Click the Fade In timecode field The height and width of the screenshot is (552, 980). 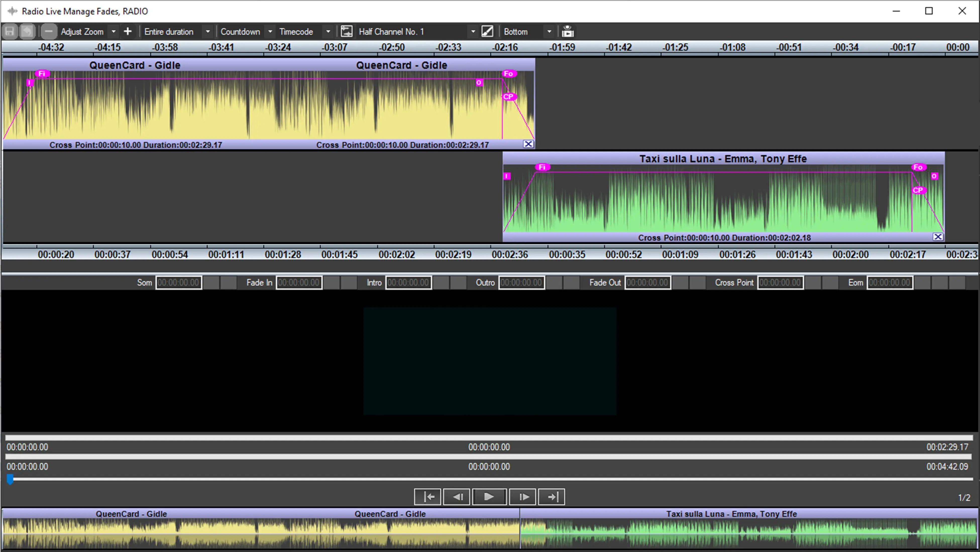click(x=299, y=283)
